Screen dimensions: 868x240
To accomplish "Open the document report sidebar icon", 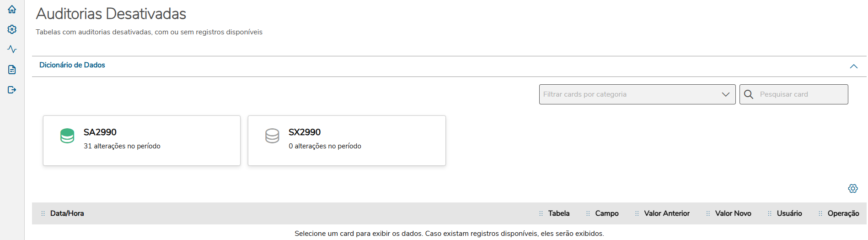I will (x=12, y=70).
